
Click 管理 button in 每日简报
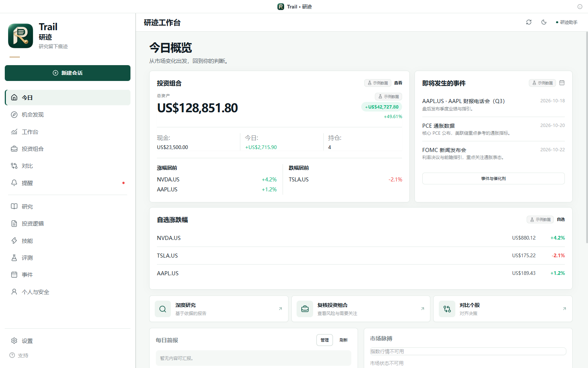pos(325,340)
